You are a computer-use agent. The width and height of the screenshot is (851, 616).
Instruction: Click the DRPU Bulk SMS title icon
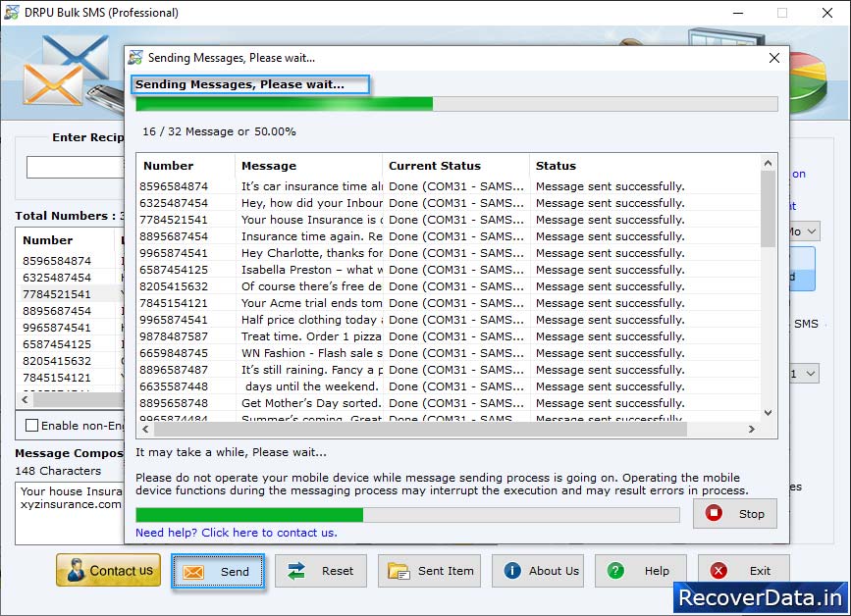pyautogui.click(x=12, y=12)
